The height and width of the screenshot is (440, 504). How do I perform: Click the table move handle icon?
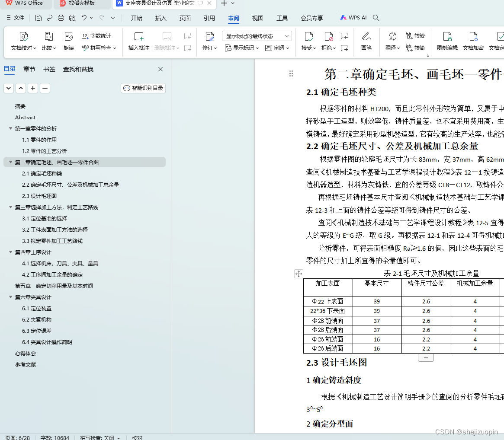(x=299, y=274)
